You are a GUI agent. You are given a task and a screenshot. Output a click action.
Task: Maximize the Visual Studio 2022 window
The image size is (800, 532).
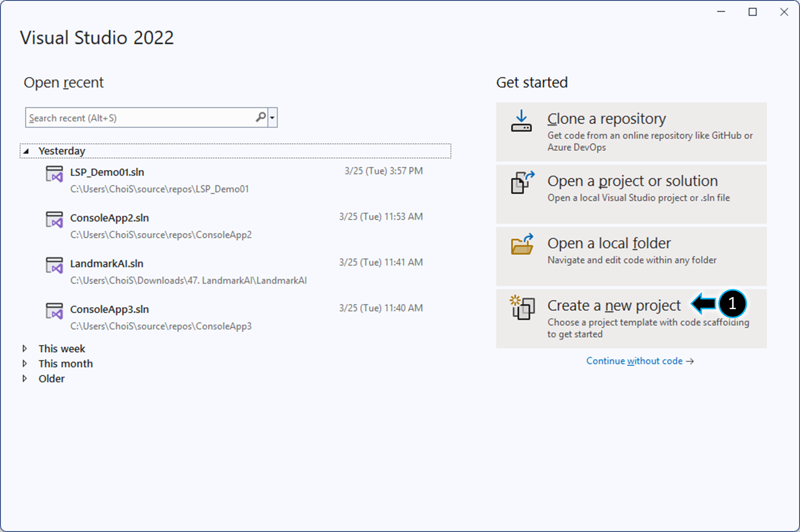click(753, 12)
